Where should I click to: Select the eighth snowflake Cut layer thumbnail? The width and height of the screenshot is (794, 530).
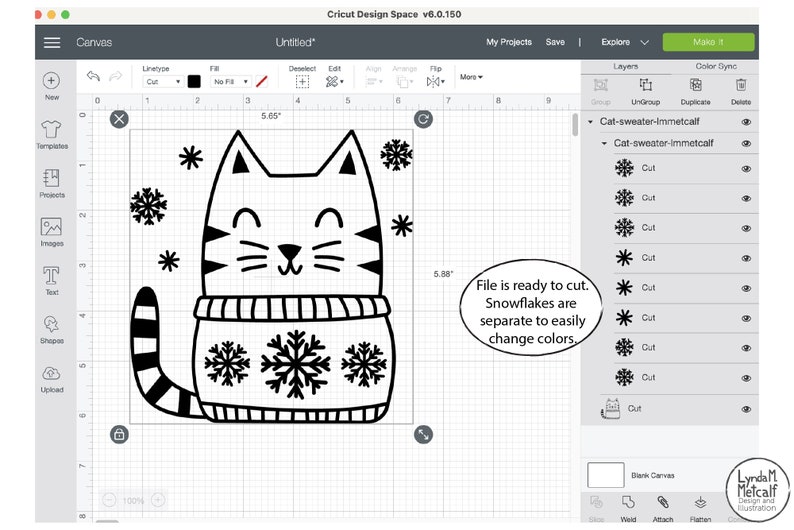pyautogui.click(x=624, y=378)
